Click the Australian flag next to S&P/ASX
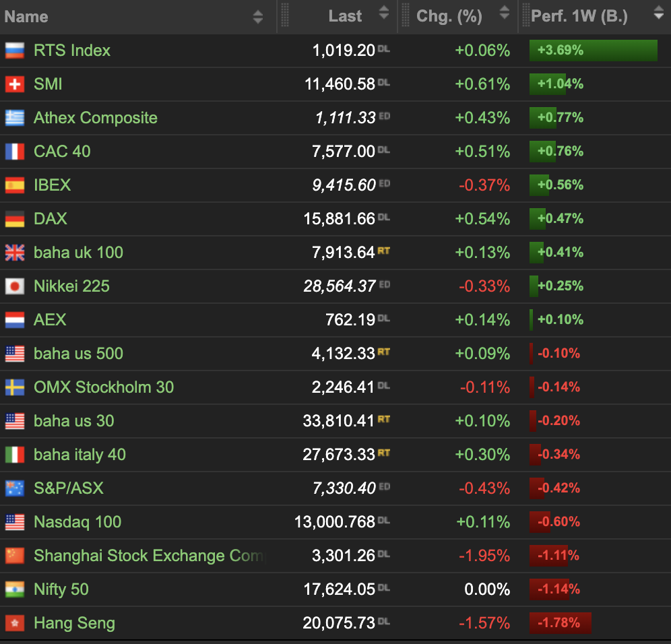671x644 pixels. pyautogui.click(x=14, y=488)
